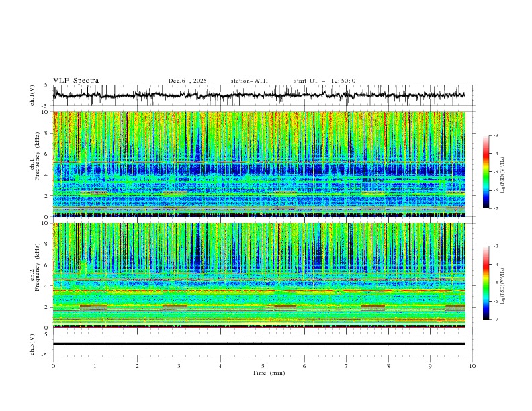Click inside the ch.1 spectrogram panel

pos(259,164)
